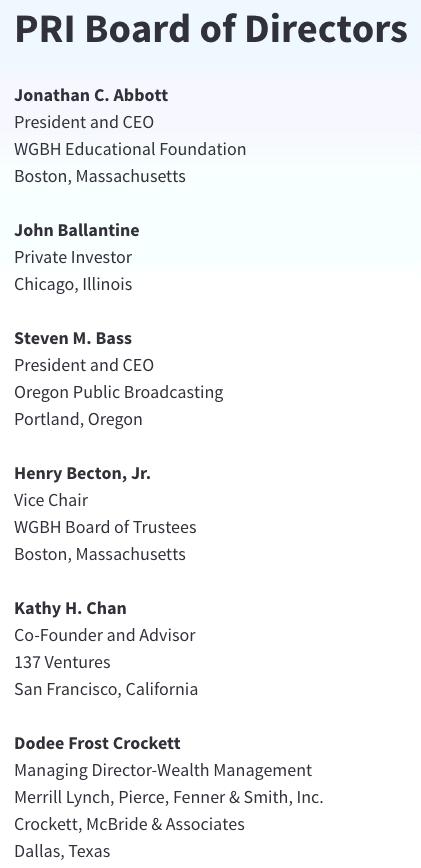
Task: Click Merrill Lynch, Pierce, Fenner & Smith line
Action: tap(169, 797)
